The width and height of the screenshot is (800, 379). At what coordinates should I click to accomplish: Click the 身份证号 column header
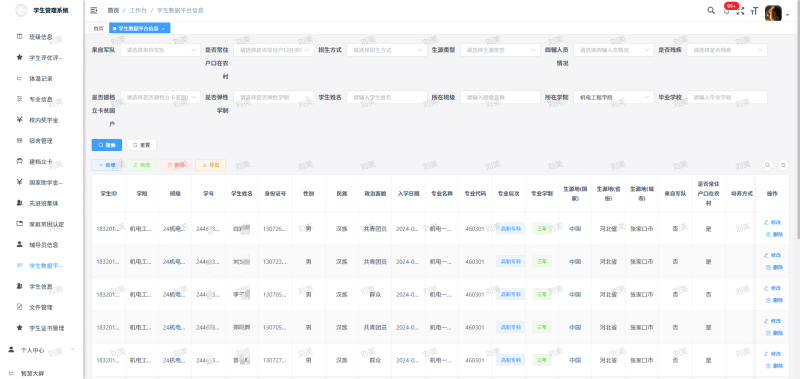pos(275,194)
